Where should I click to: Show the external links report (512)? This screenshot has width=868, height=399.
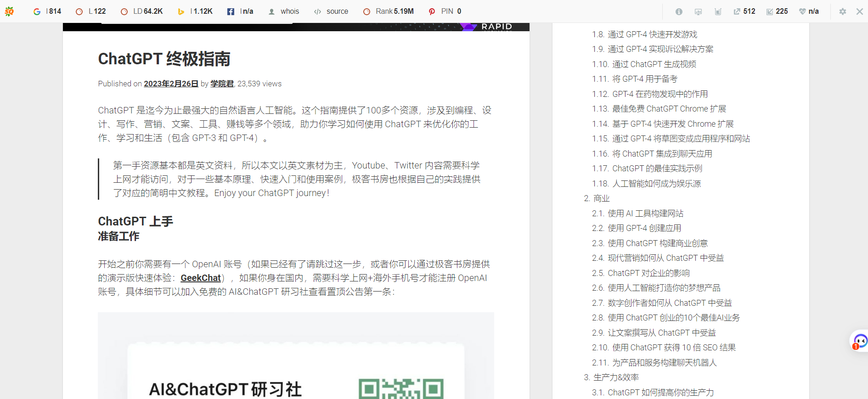[744, 11]
